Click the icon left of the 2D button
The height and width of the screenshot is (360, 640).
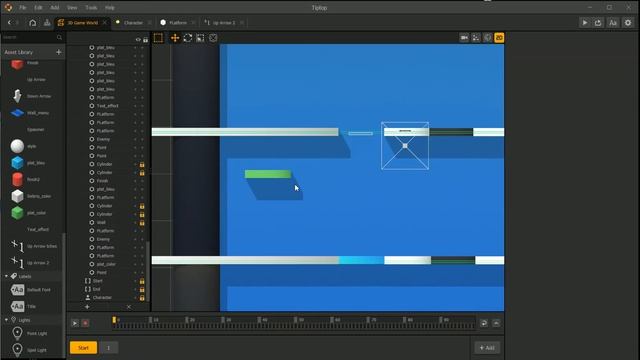(x=487, y=38)
